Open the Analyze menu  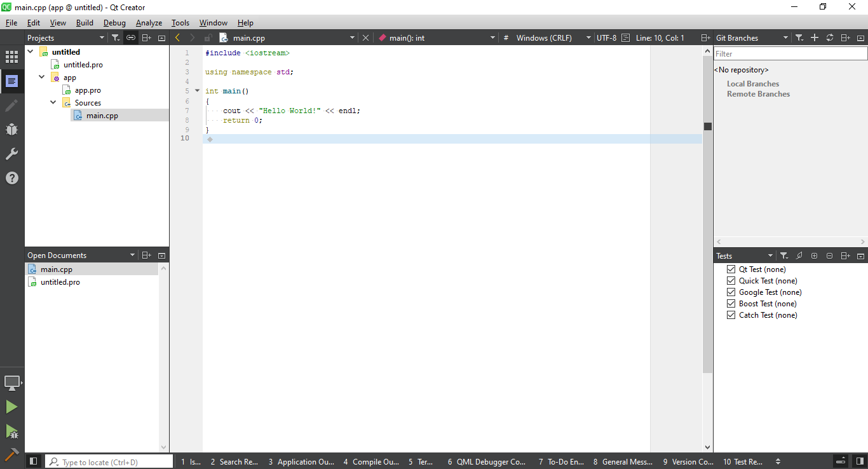(149, 23)
